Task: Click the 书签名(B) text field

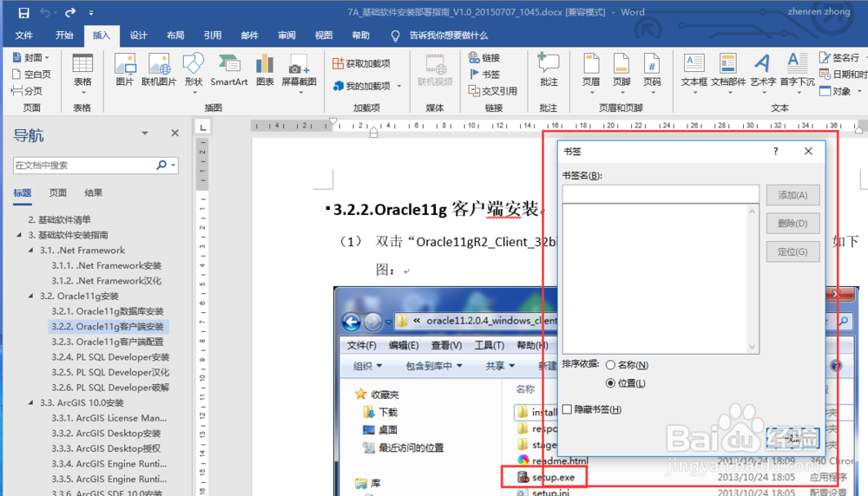Action: 661,194
